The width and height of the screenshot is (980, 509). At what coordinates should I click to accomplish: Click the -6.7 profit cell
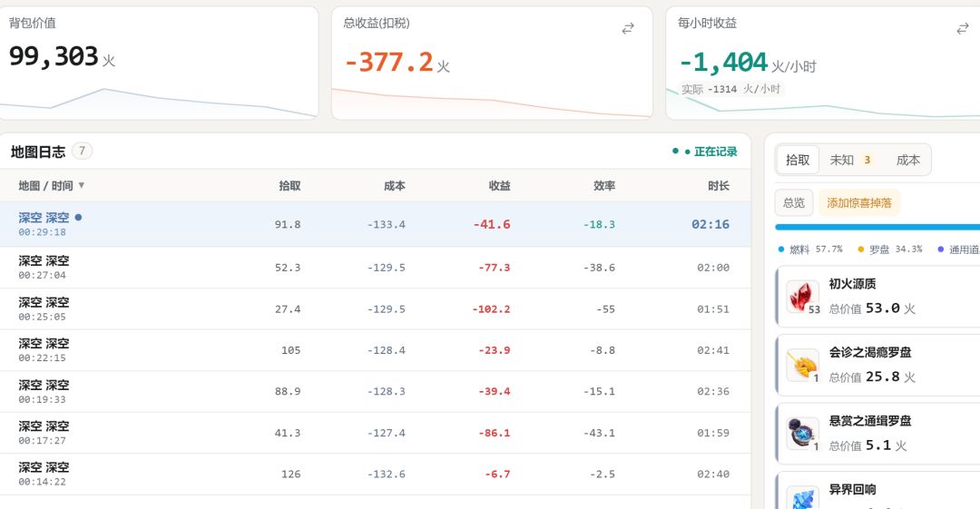(x=497, y=474)
